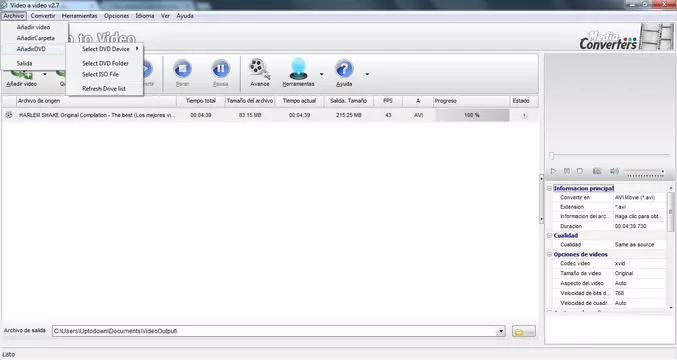Screen dimensions: 677x360
Task: Open the Convertir menu
Action: click(x=43, y=16)
